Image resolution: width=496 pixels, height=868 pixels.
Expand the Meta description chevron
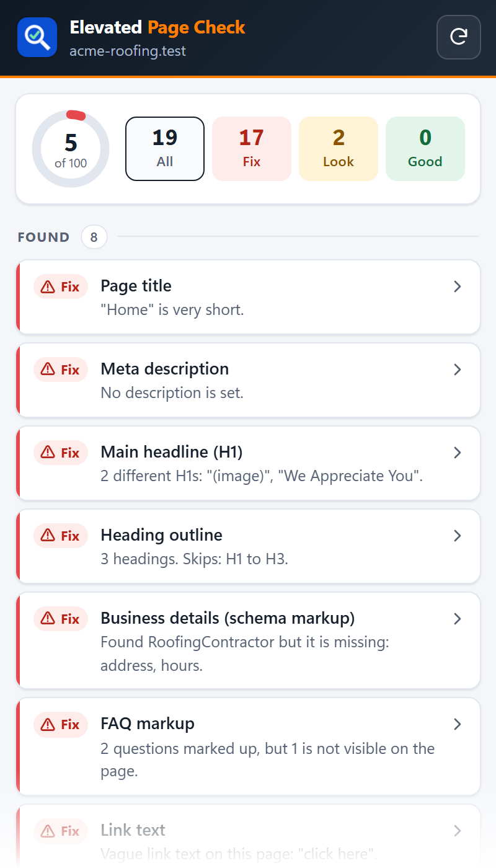pos(458,370)
